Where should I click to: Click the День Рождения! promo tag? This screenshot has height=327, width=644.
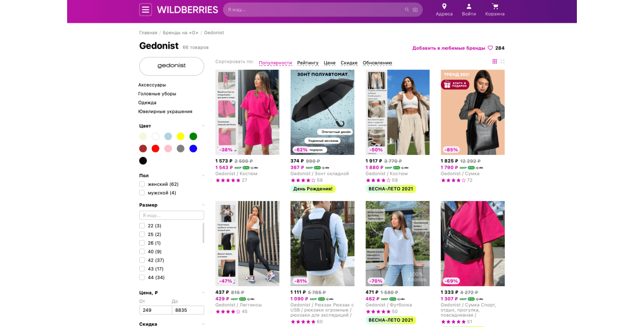click(x=313, y=189)
